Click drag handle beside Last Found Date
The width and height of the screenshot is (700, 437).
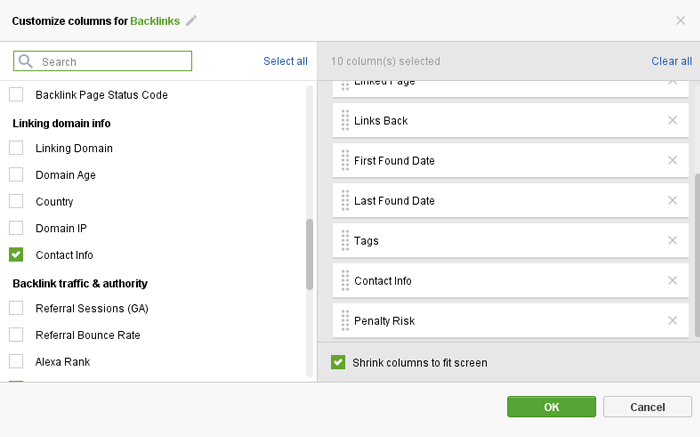345,200
